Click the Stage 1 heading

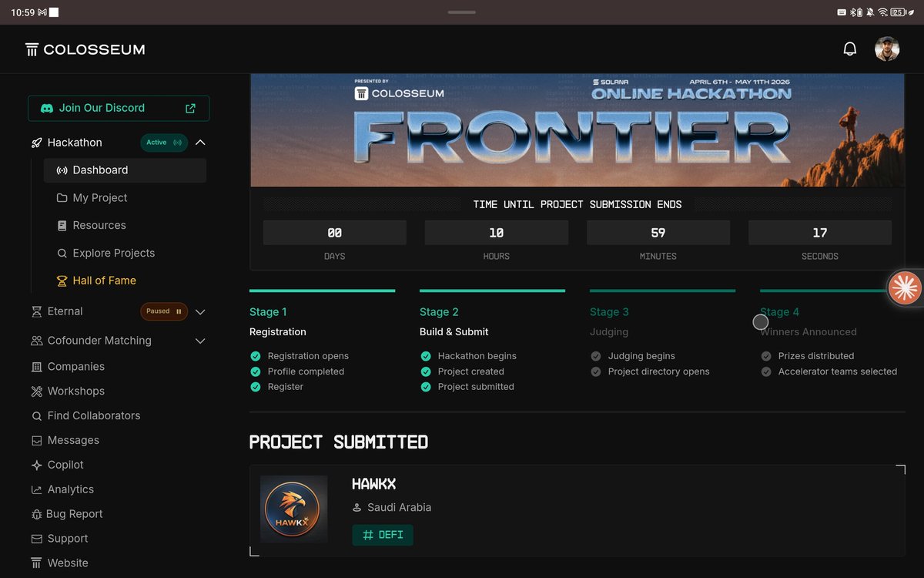(x=268, y=312)
